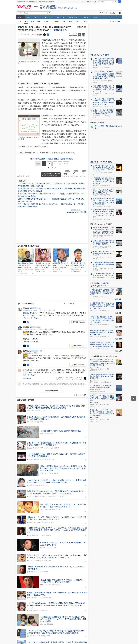Image resolution: width=138 pixels, height=644 pixels.
Task: Click the もっと見る(4168件) button
Action: pyautogui.click(x=52, y=390)
